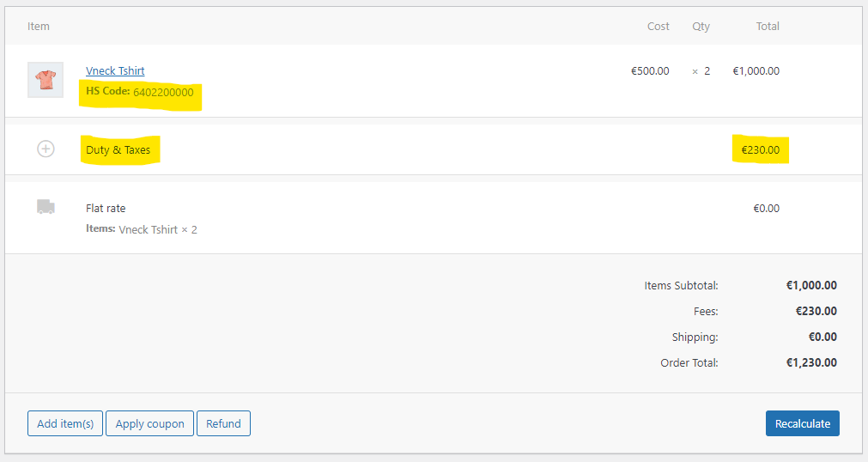Click the Item column header
Viewport: 868px width, 462px height.
tap(38, 26)
